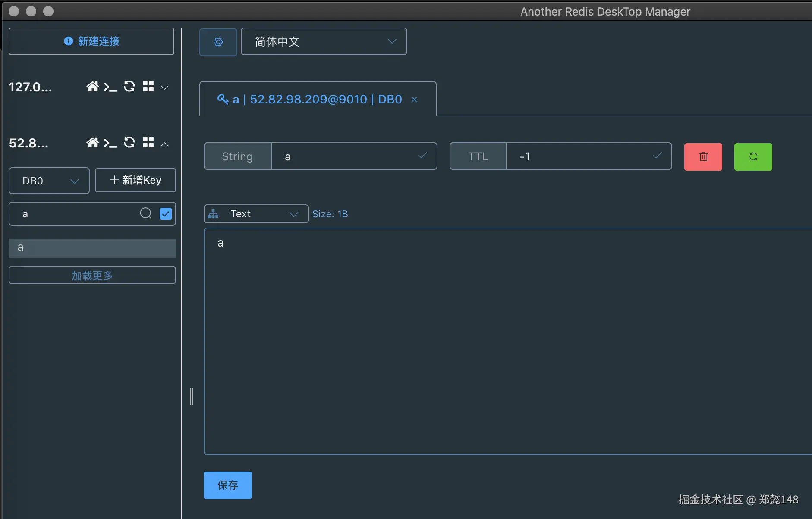Image resolution: width=812 pixels, height=519 pixels.
Task: Refresh the key with the green button
Action: (753, 157)
